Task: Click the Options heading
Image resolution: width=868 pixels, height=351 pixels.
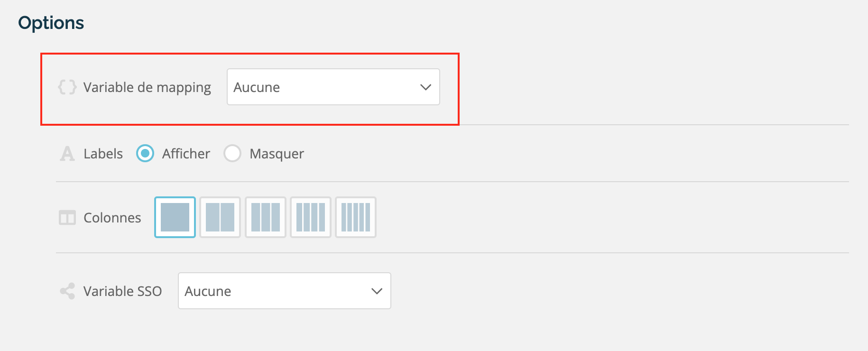Action: (x=51, y=23)
